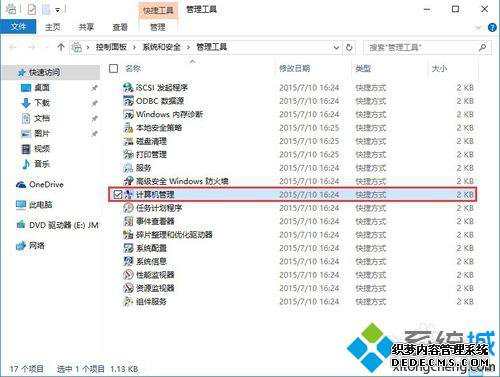Click the 资源监视器 file name
The image size is (500, 377).
coord(155,288)
